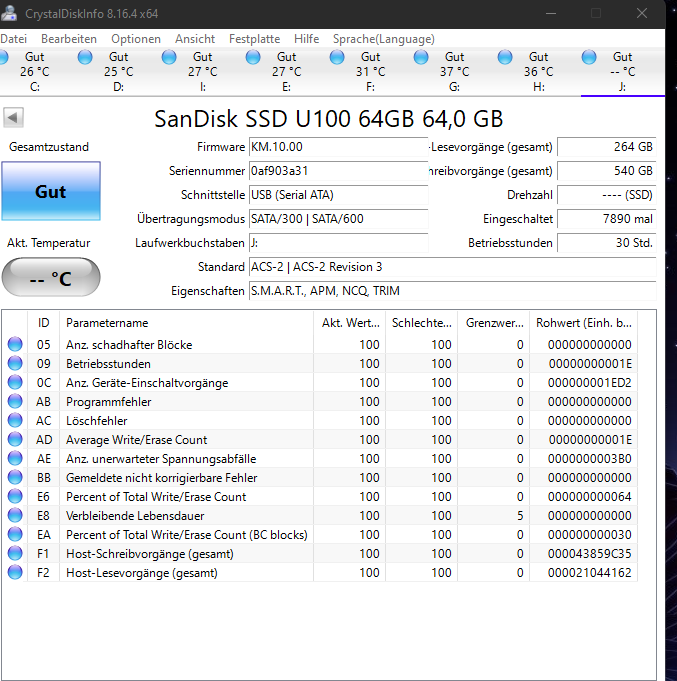
Task: Click the 264 GB total reads value
Action: [x=606, y=147]
